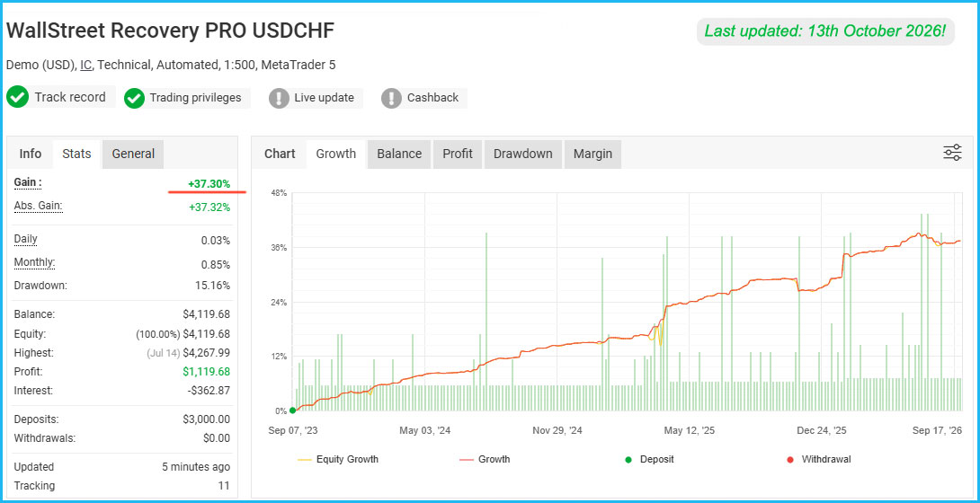Click the $4,267.99 highest value

click(206, 353)
